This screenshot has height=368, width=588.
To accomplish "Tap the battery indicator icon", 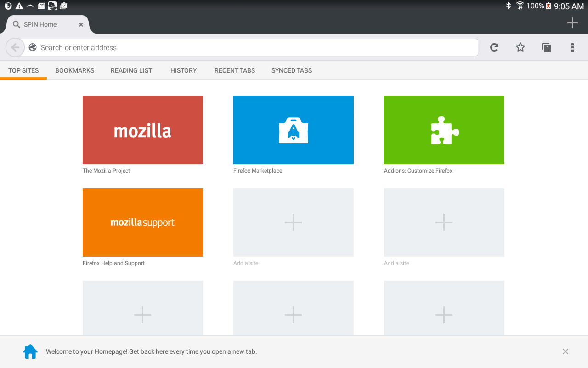I will [x=548, y=6].
